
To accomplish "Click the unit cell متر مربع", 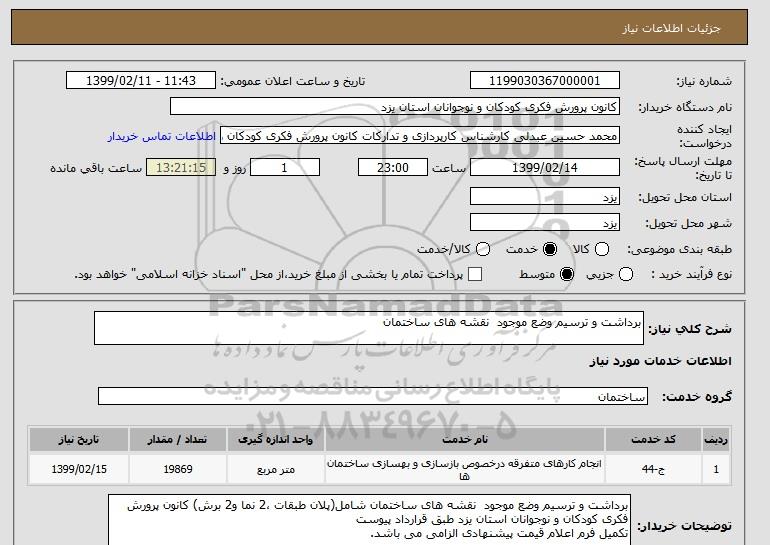I will click(275, 469).
